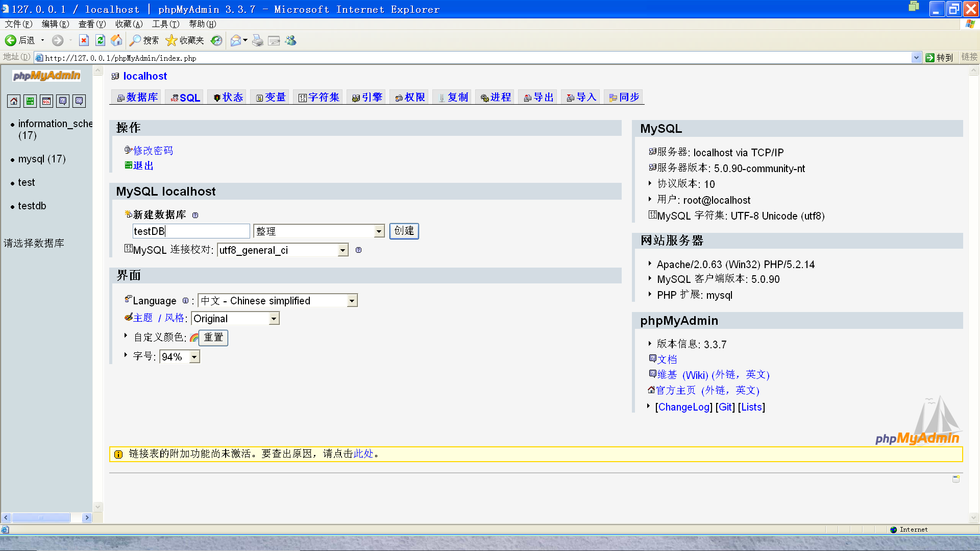Open phpMyAdmin documentation icon in sidebar
980x551 pixels.
tap(62, 101)
